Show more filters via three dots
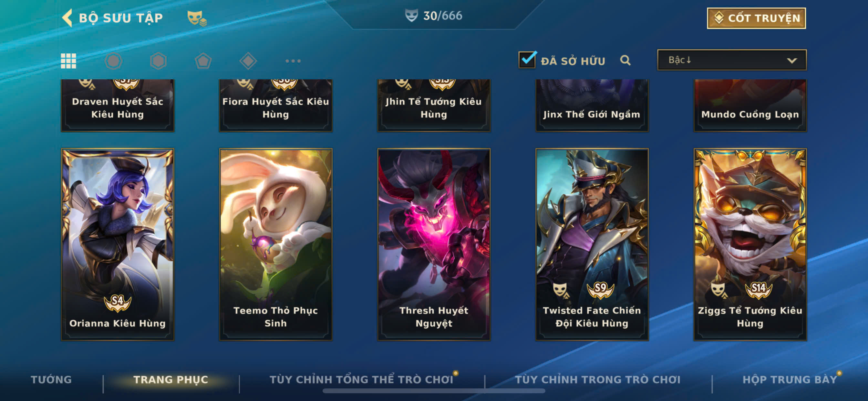The width and height of the screenshot is (868, 401). (x=293, y=61)
